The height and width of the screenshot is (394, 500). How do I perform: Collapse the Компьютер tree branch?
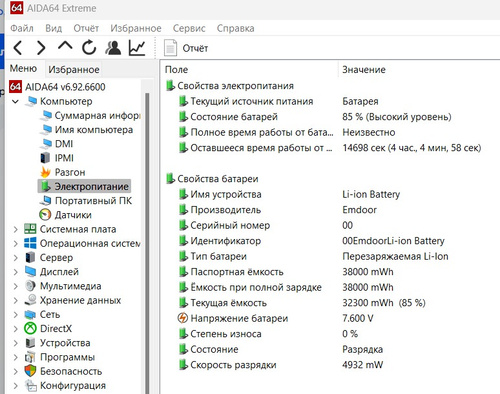coord(15,101)
